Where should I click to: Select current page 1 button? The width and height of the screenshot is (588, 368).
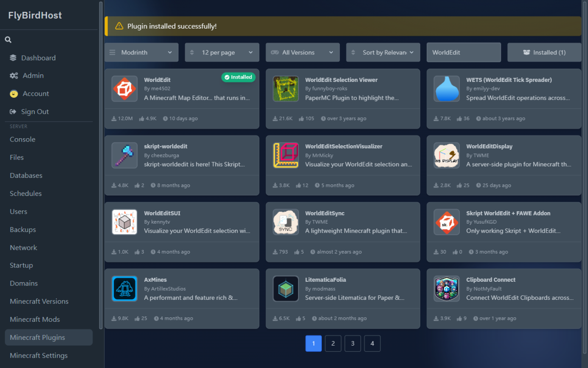click(314, 343)
